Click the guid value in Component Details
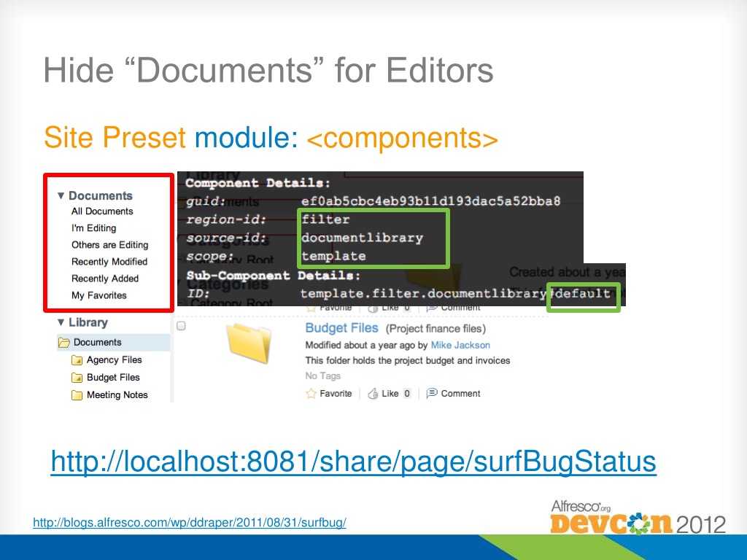747x560 pixels. tap(430, 201)
